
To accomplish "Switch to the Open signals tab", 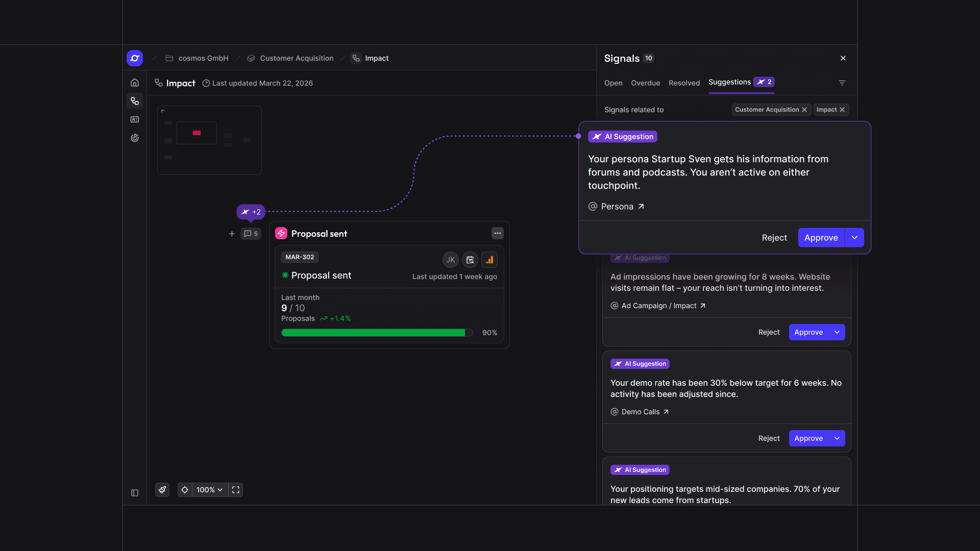I will click(614, 83).
